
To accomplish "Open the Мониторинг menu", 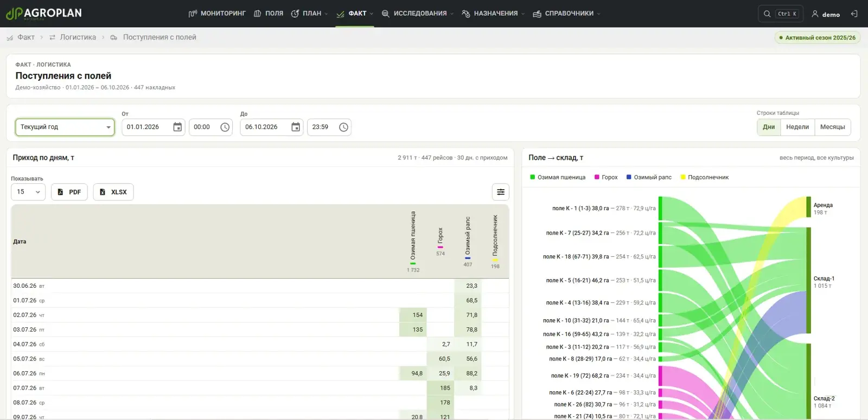I will pyautogui.click(x=217, y=14).
